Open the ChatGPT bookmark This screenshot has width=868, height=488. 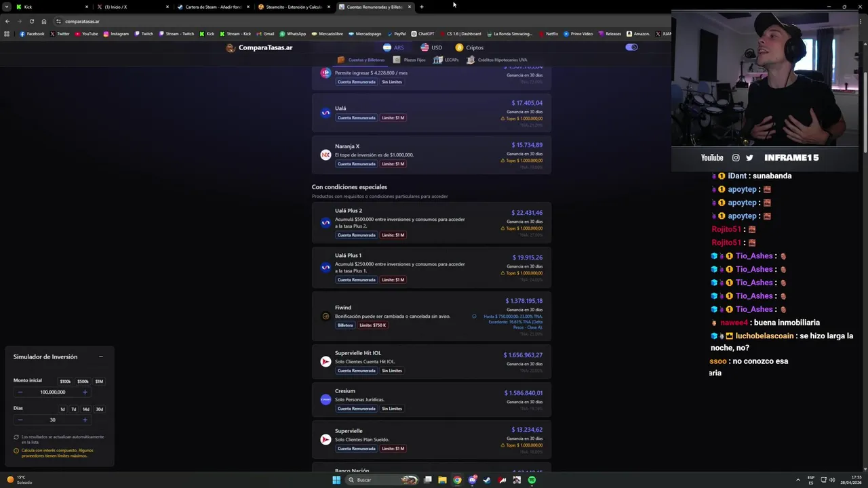click(422, 34)
